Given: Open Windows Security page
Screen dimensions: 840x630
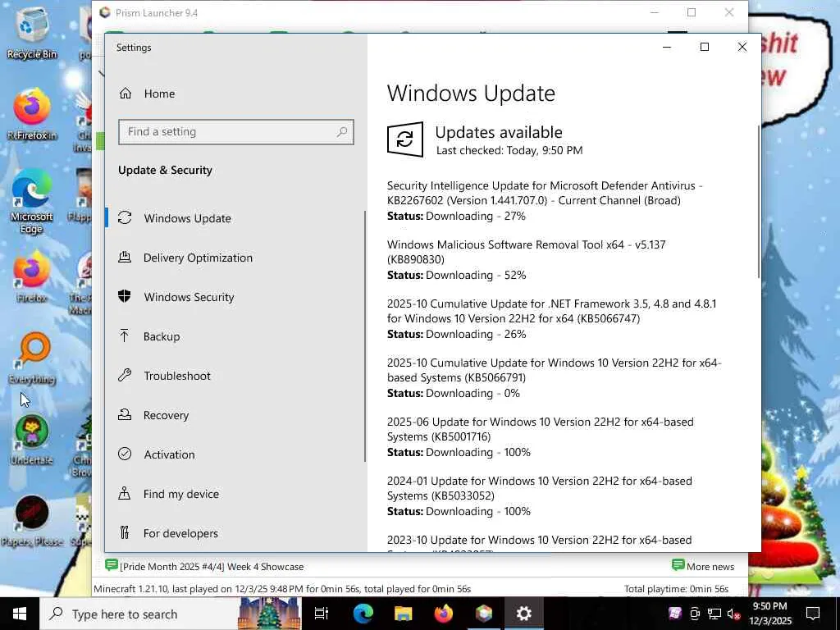Looking at the screenshot, I should (189, 297).
